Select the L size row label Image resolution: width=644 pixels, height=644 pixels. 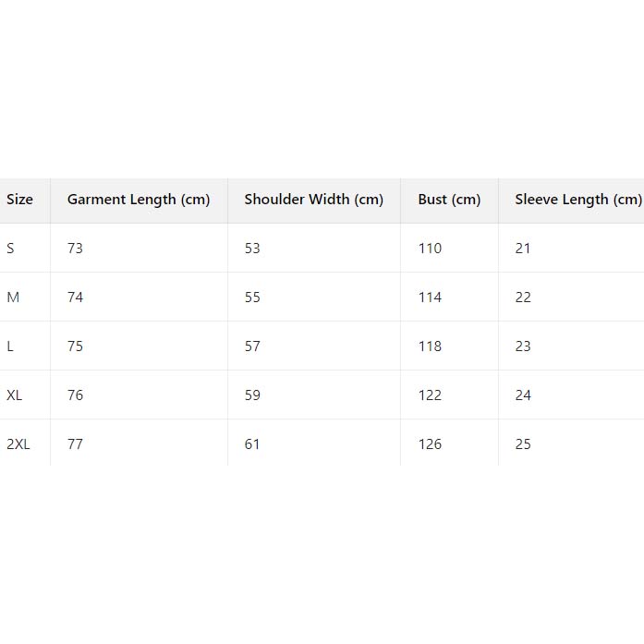coord(10,346)
